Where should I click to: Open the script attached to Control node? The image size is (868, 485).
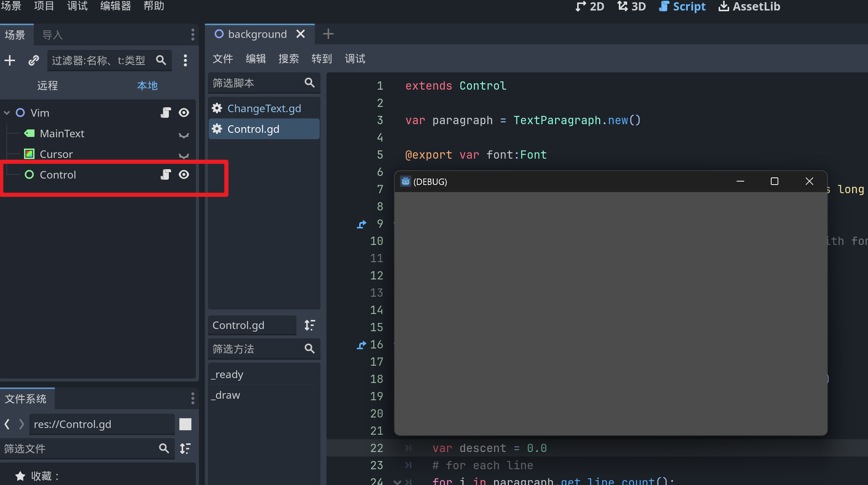coord(165,174)
